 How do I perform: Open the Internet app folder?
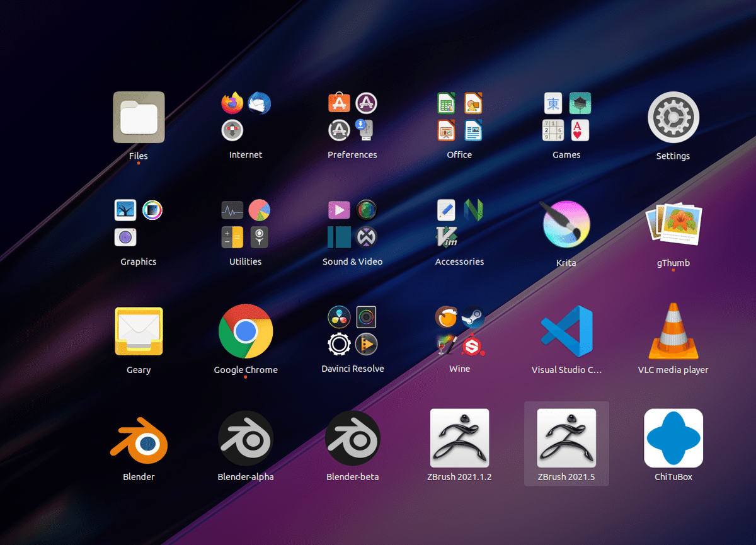246,117
